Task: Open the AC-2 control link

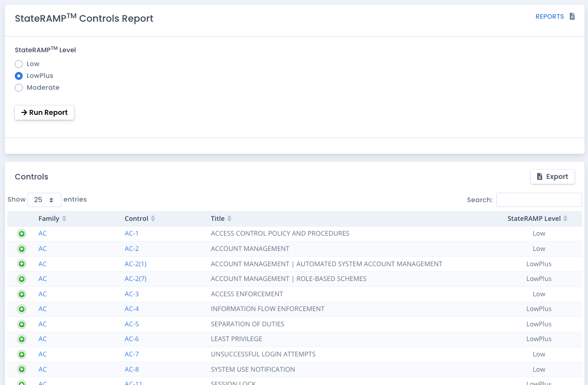Action: coord(132,248)
